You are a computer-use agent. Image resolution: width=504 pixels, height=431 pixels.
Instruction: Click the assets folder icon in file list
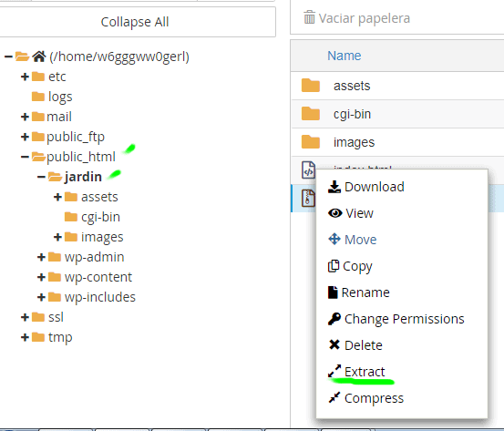(311, 86)
